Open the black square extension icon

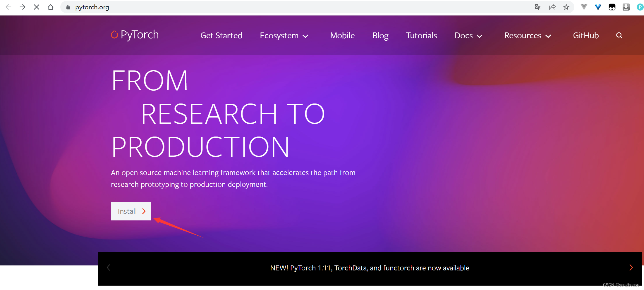(612, 7)
